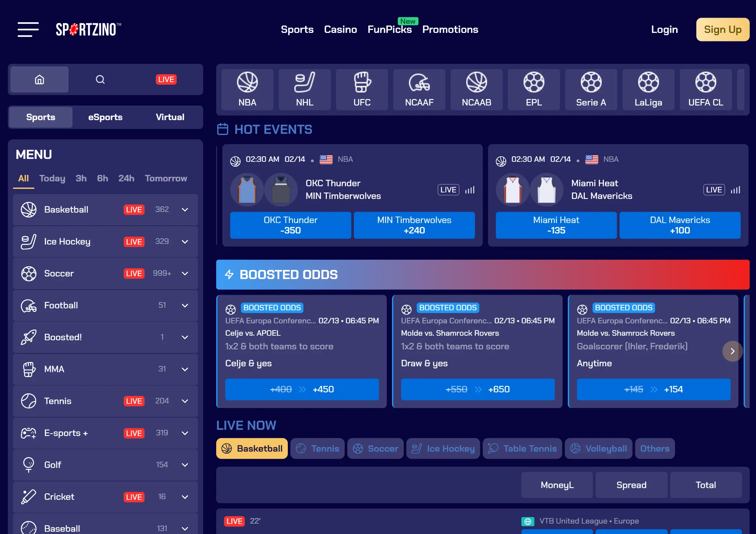Open stats bars for Miami Heat game

(x=735, y=190)
